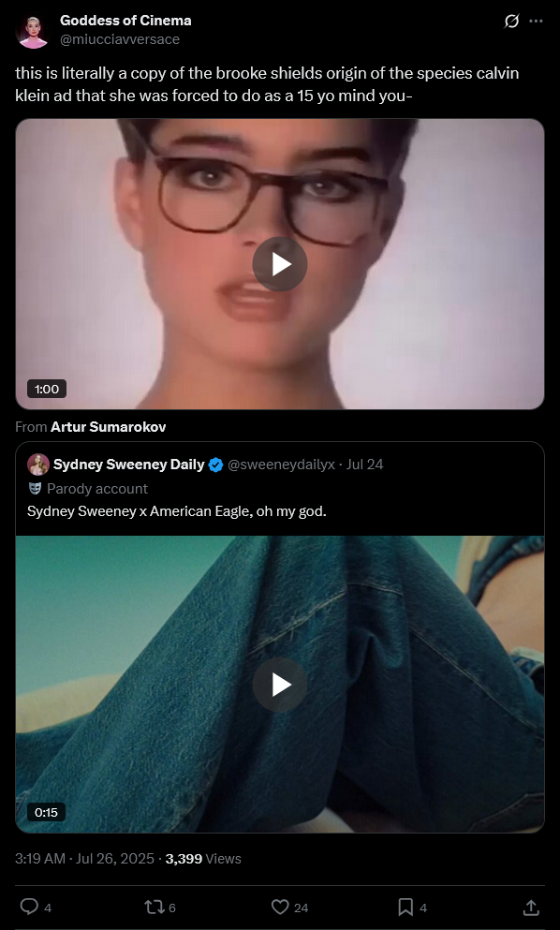Click the Parody account label
Image resolution: width=560 pixels, height=930 pixels.
tap(88, 489)
